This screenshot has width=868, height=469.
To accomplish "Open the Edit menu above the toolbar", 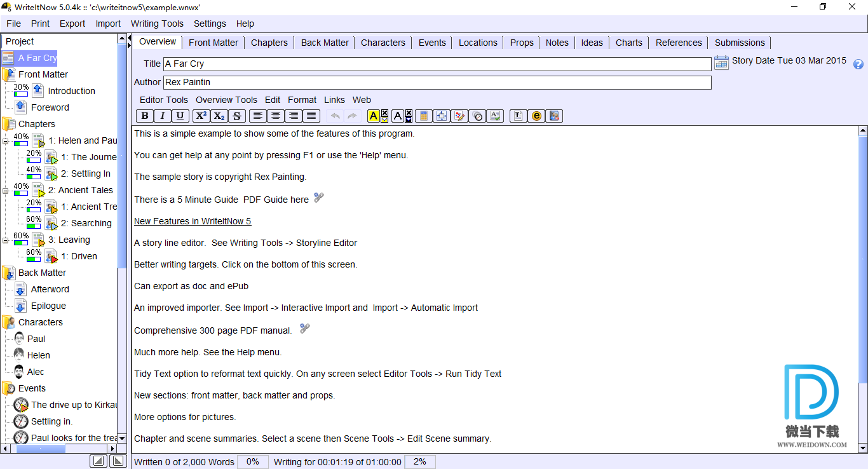I will 273,100.
